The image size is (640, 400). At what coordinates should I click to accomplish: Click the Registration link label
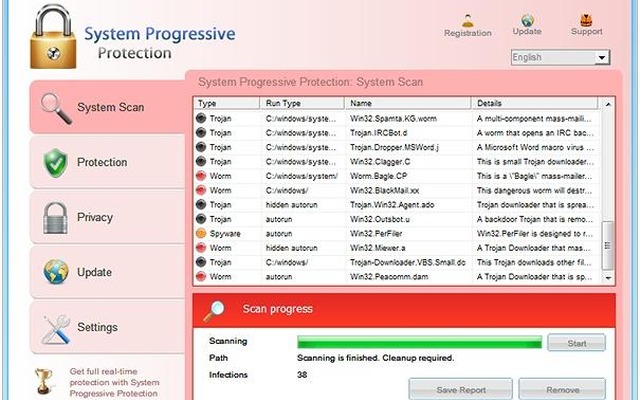[468, 33]
